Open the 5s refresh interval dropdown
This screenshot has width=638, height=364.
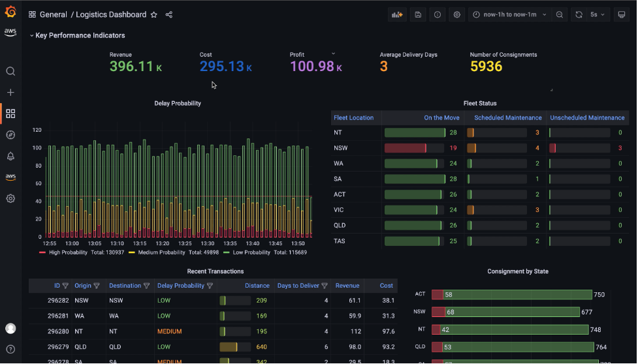[597, 14]
